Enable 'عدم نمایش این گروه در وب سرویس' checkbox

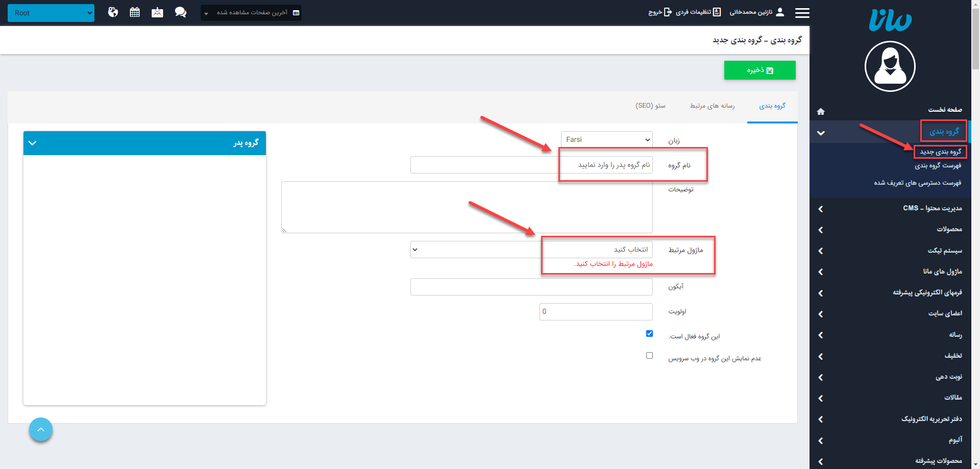point(649,356)
